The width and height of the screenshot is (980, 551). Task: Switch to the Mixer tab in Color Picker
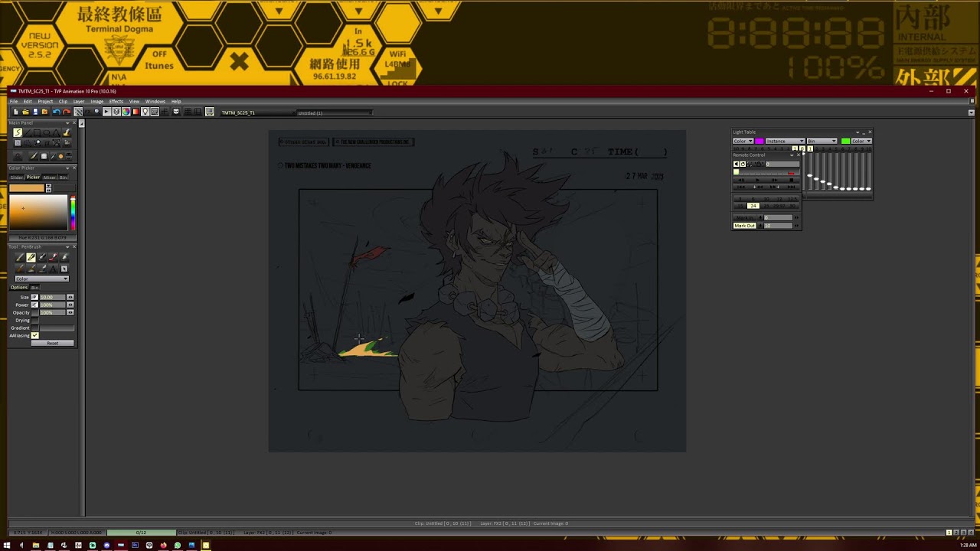[x=50, y=177]
